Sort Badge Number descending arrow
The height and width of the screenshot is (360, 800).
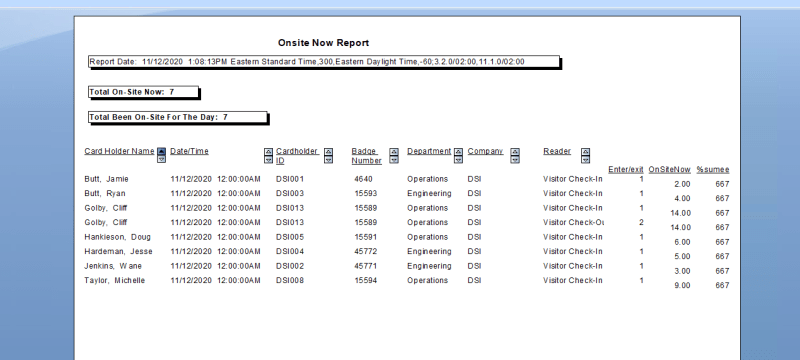[x=394, y=160]
